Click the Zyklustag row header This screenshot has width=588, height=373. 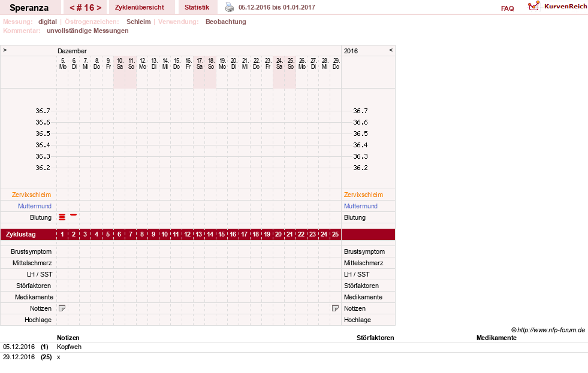21,235
